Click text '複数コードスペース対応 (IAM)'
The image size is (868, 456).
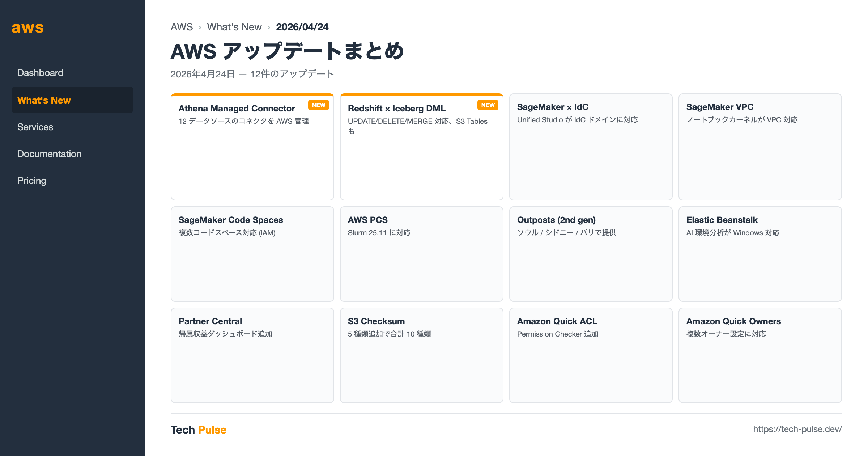coord(227,233)
